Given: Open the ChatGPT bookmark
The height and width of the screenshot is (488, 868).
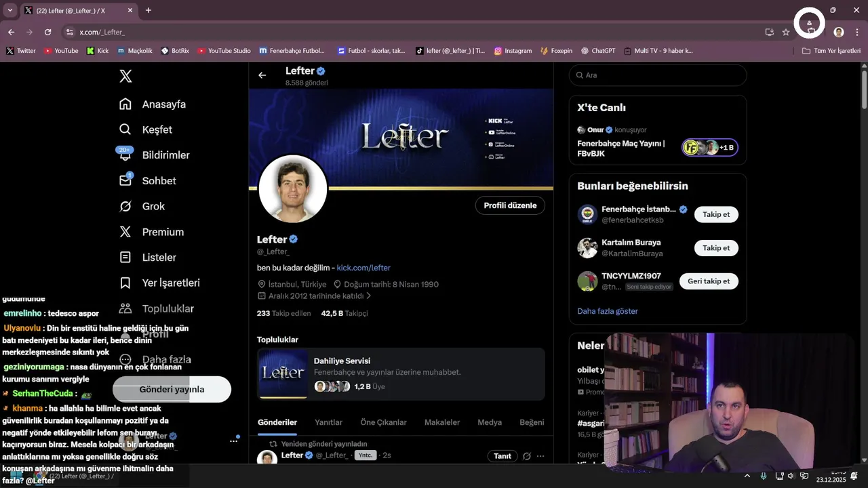Looking at the screenshot, I should 597,51.
